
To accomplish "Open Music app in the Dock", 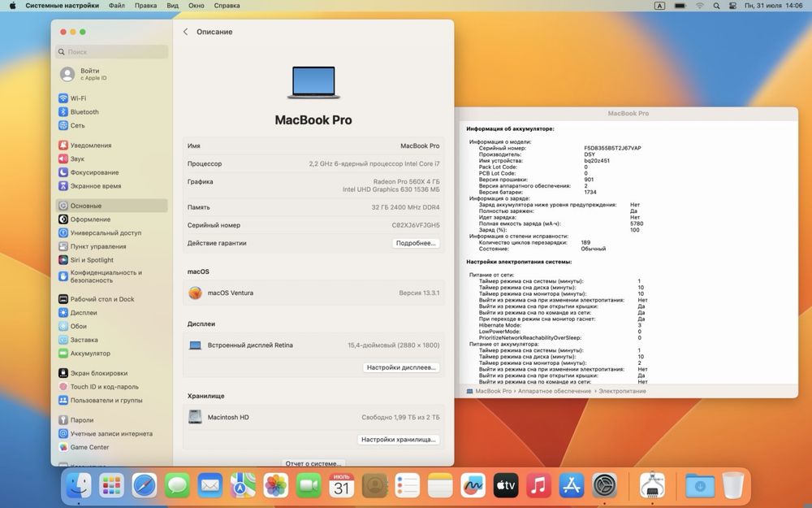I will 539,486.
